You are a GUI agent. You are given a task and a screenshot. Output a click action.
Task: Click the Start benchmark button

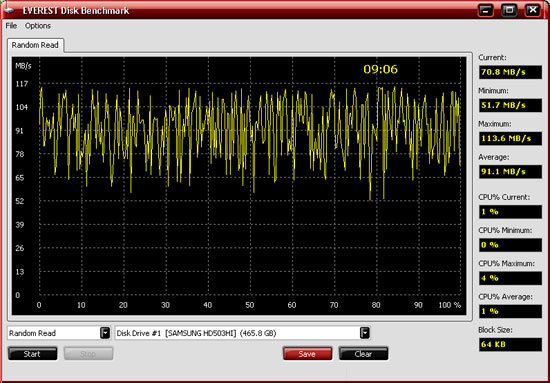(x=32, y=354)
